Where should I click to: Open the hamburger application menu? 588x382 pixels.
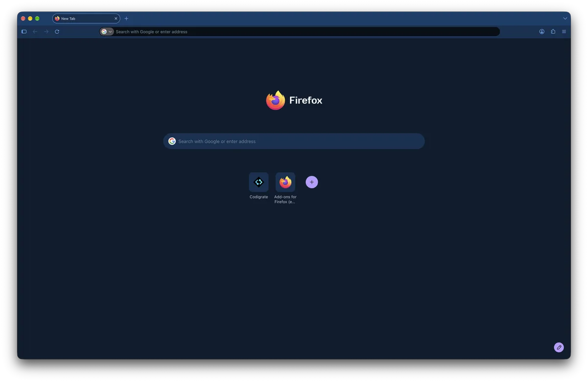coord(564,31)
